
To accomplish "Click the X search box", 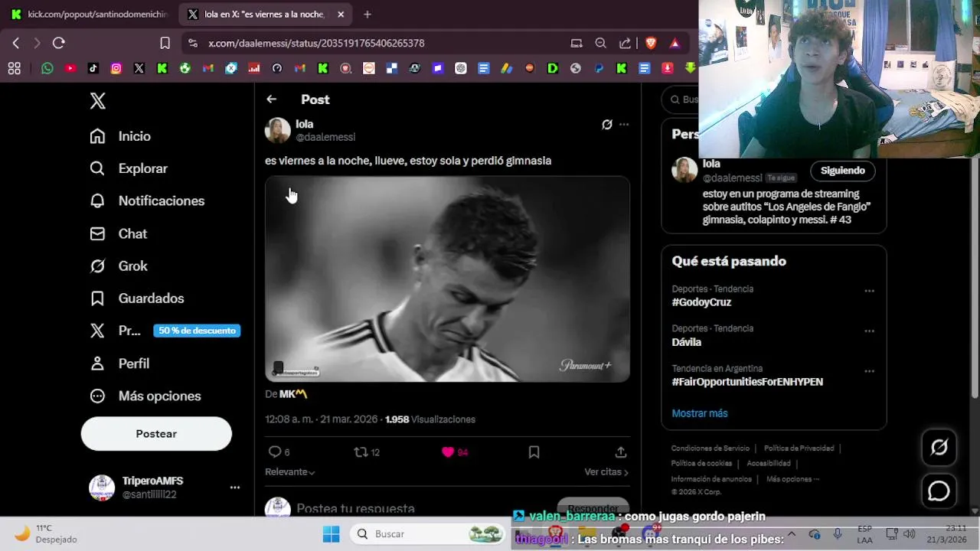I will coord(681,99).
